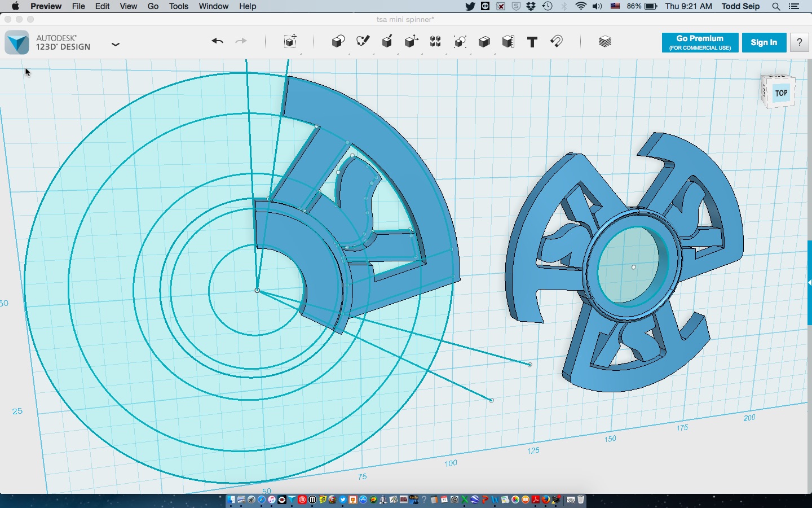
Task: Open the File menu
Action: tap(78, 6)
